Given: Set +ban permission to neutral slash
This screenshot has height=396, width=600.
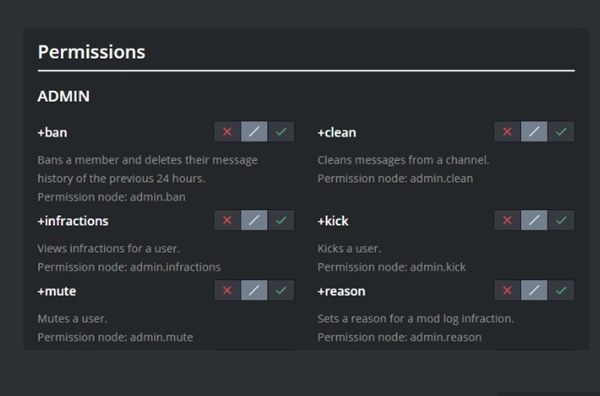Looking at the screenshot, I should [x=254, y=132].
